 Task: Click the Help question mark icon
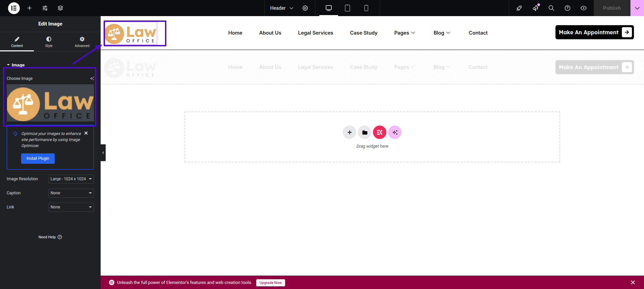568,8
